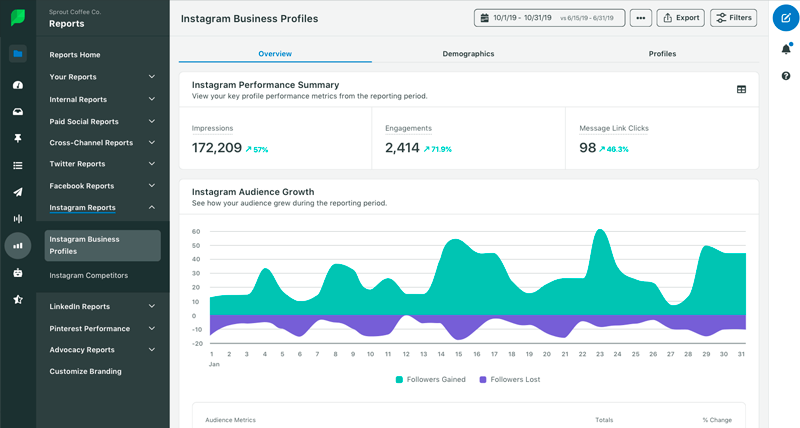Click the blue compose pencil button
The image size is (800, 428).
785,18
